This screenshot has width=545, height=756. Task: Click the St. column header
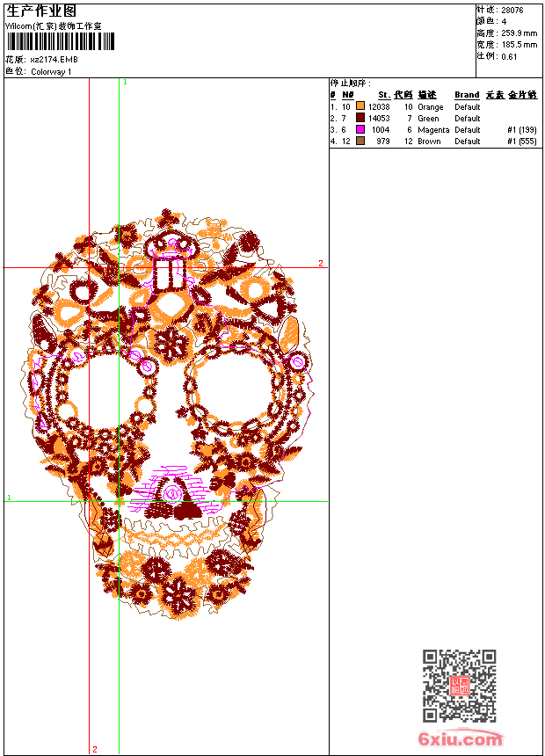(383, 95)
